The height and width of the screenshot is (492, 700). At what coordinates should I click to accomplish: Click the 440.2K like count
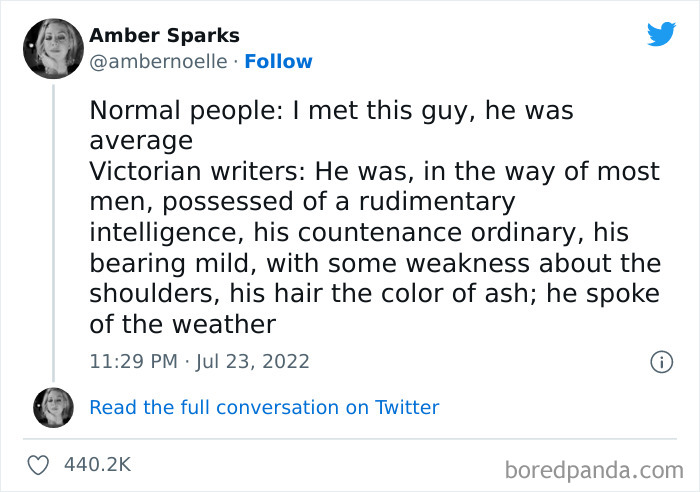click(x=98, y=465)
